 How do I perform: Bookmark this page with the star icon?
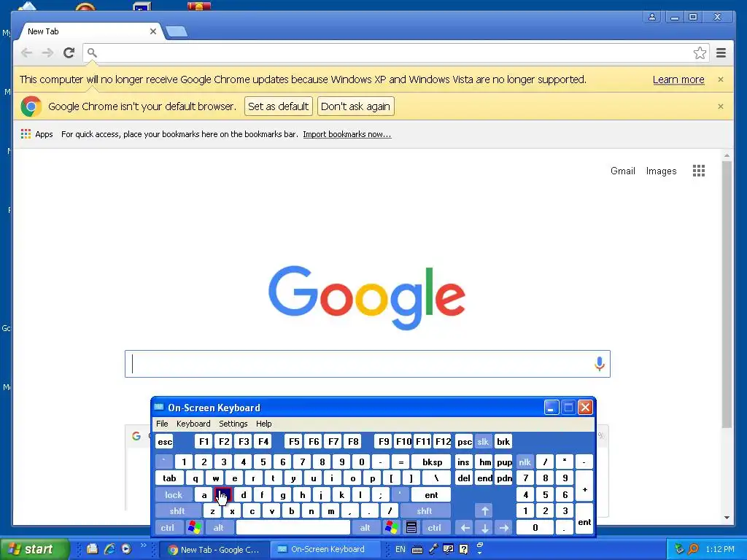(x=700, y=52)
